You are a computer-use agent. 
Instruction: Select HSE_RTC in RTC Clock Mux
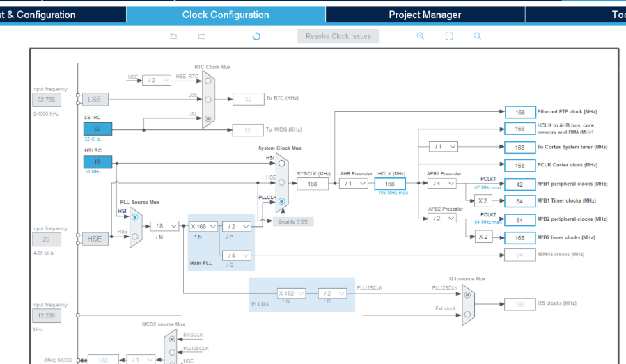[208, 81]
